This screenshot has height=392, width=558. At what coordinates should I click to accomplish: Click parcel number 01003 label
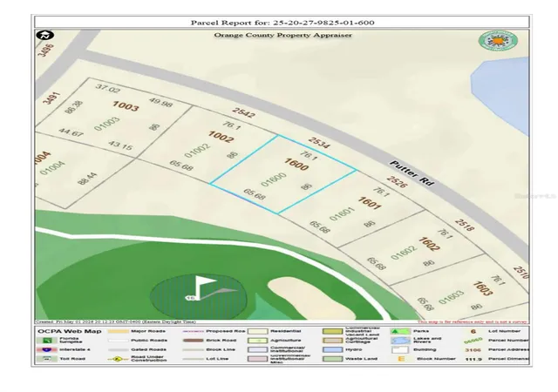click(x=106, y=125)
